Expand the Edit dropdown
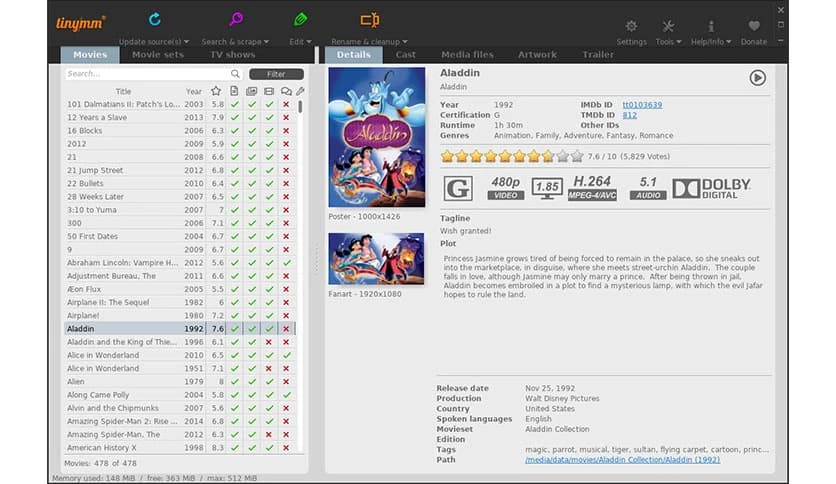Screen dimensions: 836x484 pyautogui.click(x=309, y=42)
